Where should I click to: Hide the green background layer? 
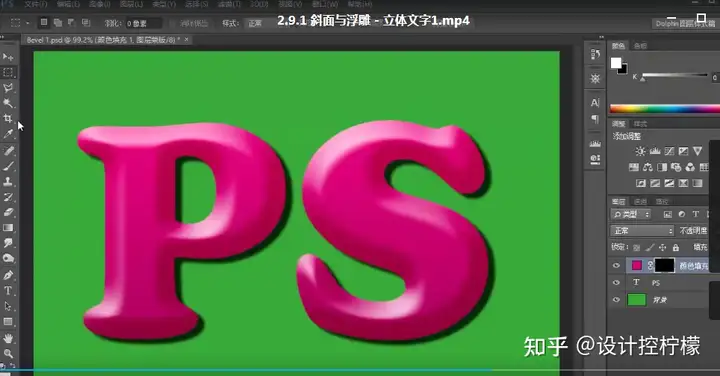point(616,300)
